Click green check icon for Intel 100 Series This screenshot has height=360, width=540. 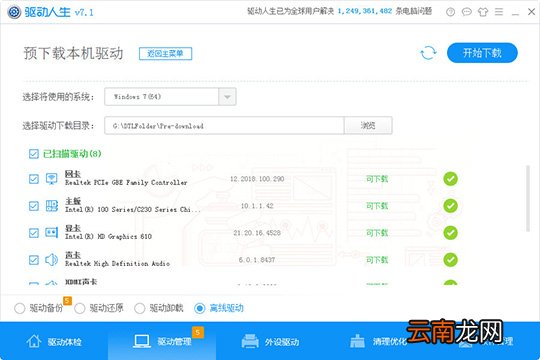(x=450, y=206)
